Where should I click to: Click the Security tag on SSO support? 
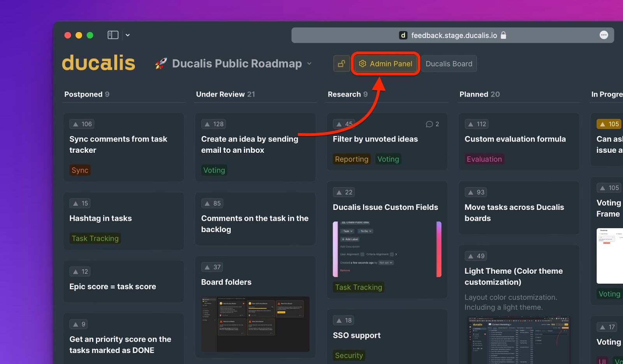coord(349,355)
